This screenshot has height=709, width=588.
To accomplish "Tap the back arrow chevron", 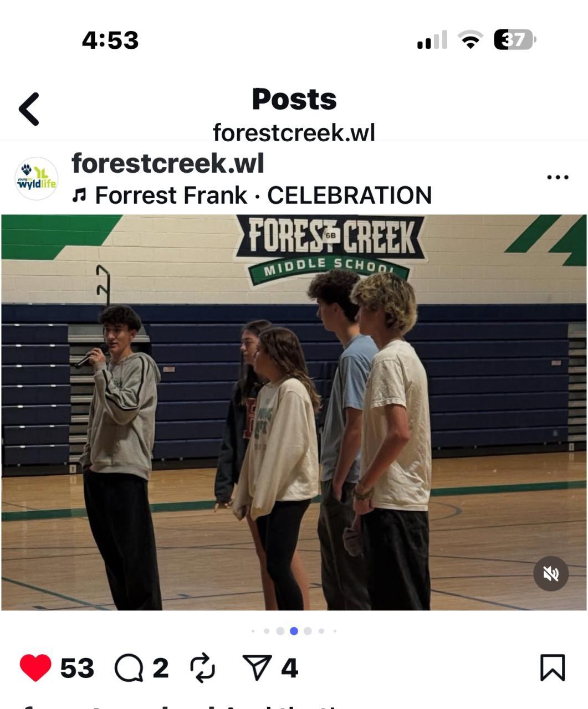I will 29,109.
